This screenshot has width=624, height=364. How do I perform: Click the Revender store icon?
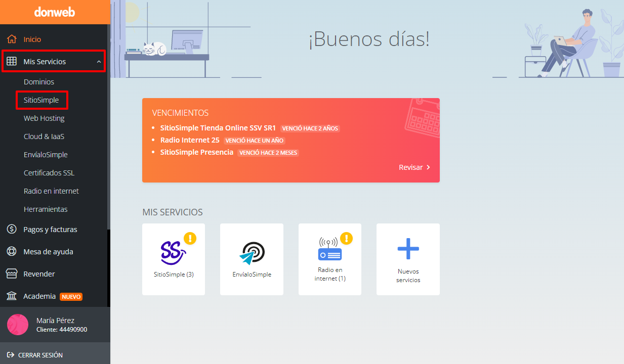click(x=12, y=274)
